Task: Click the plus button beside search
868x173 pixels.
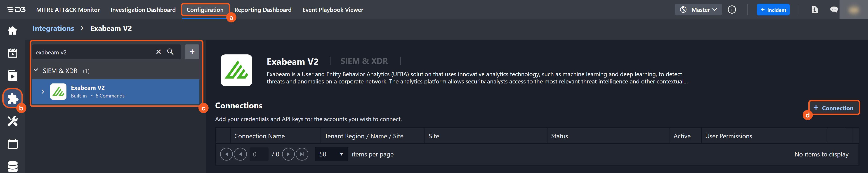Action: click(192, 52)
